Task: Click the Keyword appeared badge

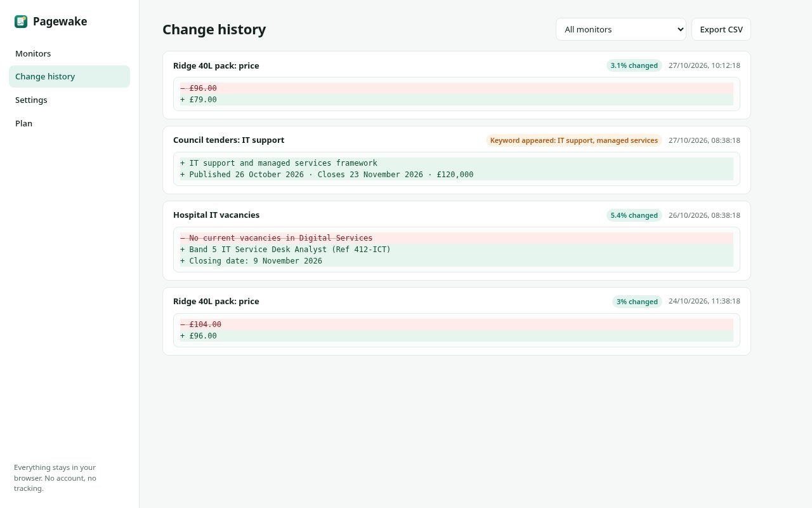Action: (574, 140)
